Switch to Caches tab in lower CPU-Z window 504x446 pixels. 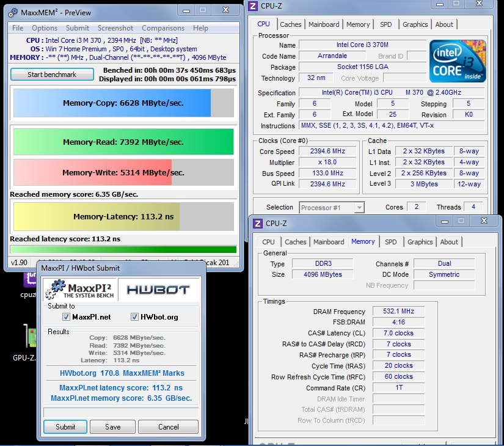coord(296,242)
